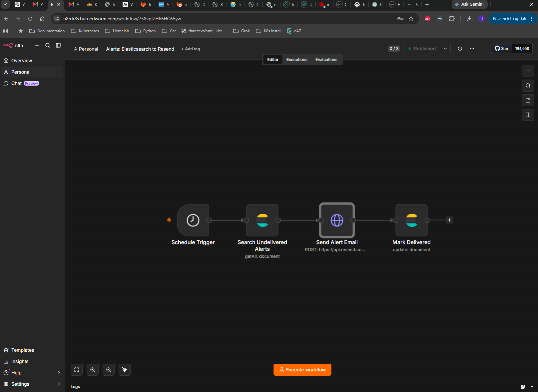The image size is (538, 392).
Task: Open Chat preview in sidebar
Action: coord(32,83)
